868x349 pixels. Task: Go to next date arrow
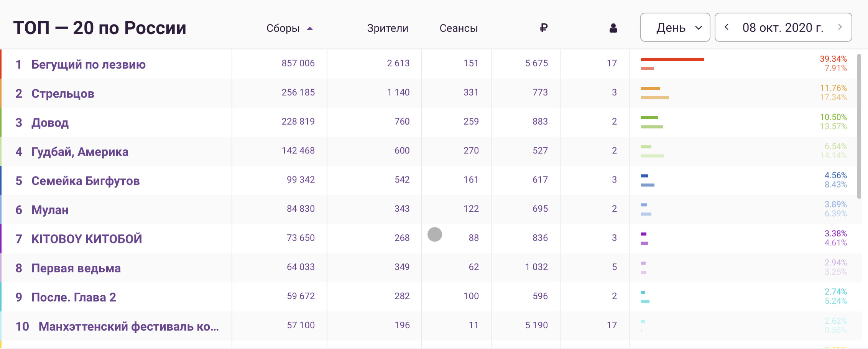(840, 27)
